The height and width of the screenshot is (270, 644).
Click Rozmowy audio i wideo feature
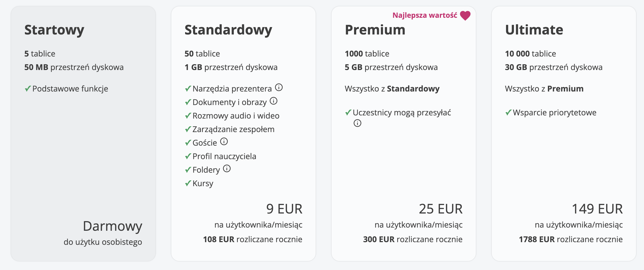236,116
